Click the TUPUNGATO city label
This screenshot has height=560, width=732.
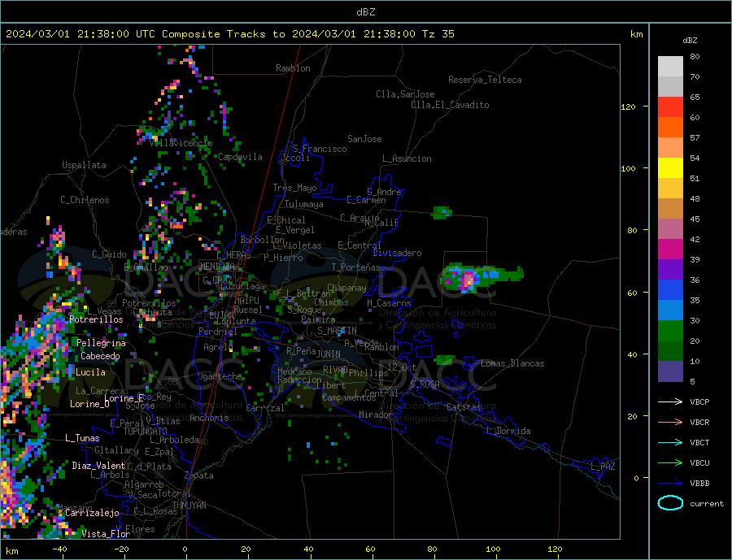point(146,432)
